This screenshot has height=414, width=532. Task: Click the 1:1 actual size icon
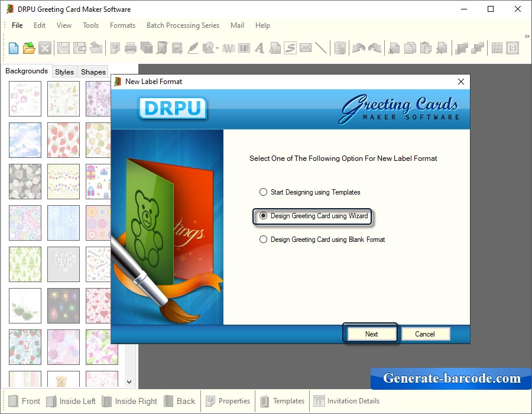click(512, 48)
